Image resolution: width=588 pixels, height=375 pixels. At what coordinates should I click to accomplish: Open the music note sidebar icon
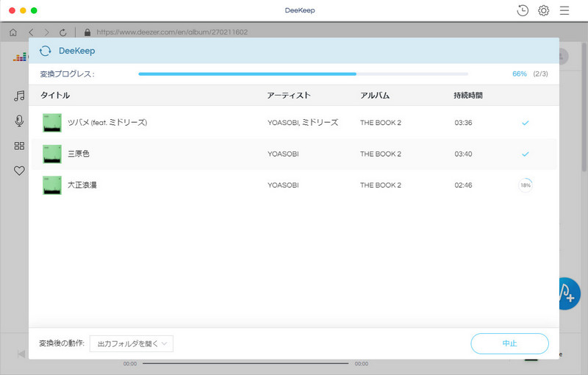[x=20, y=96]
